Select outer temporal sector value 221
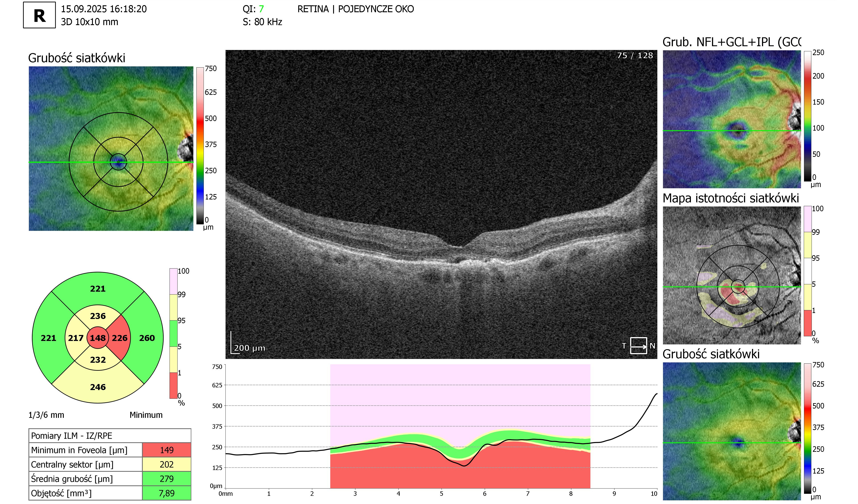Screen dimensions: 858x504 pyautogui.click(x=48, y=338)
